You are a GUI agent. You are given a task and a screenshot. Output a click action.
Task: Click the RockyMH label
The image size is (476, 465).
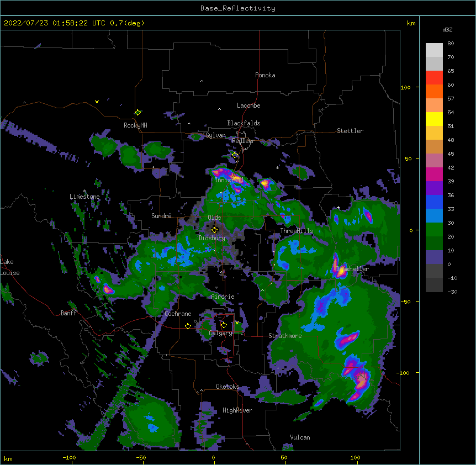click(x=135, y=125)
